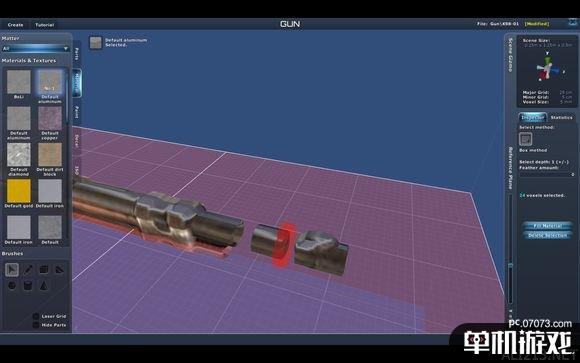Image resolution: width=580 pixels, height=363 pixels.
Task: Click the Fill Material button
Action: click(x=547, y=226)
